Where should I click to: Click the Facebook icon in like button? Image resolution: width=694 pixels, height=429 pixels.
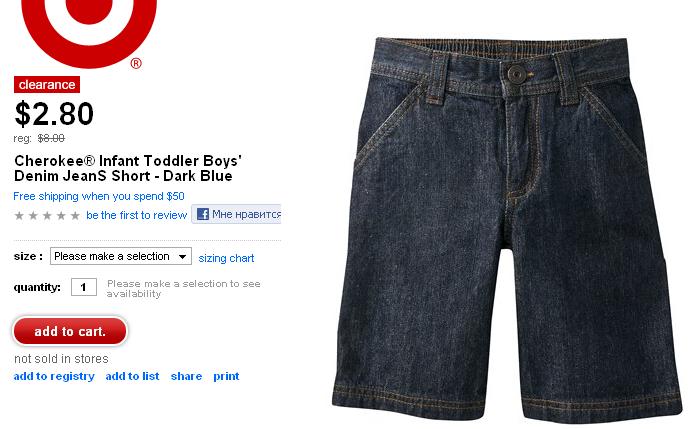203,214
